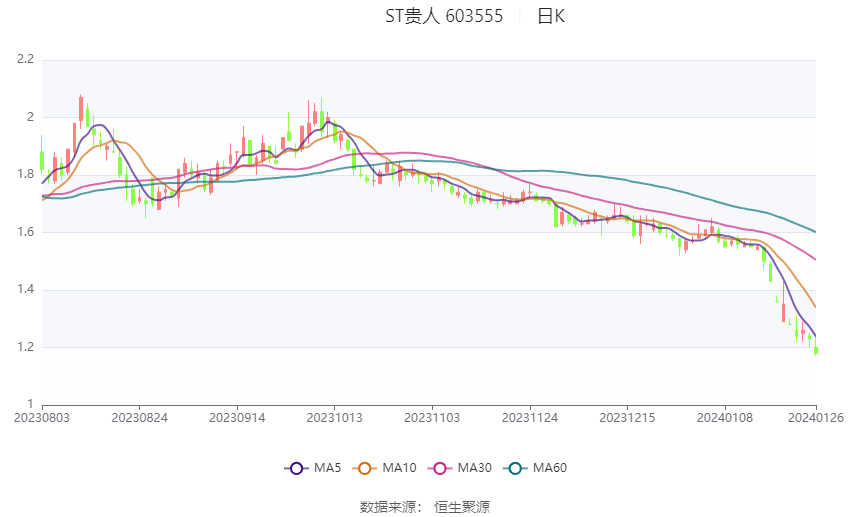Toggle the MA60 legend series
This screenshot has height=517, width=850.
(535, 468)
